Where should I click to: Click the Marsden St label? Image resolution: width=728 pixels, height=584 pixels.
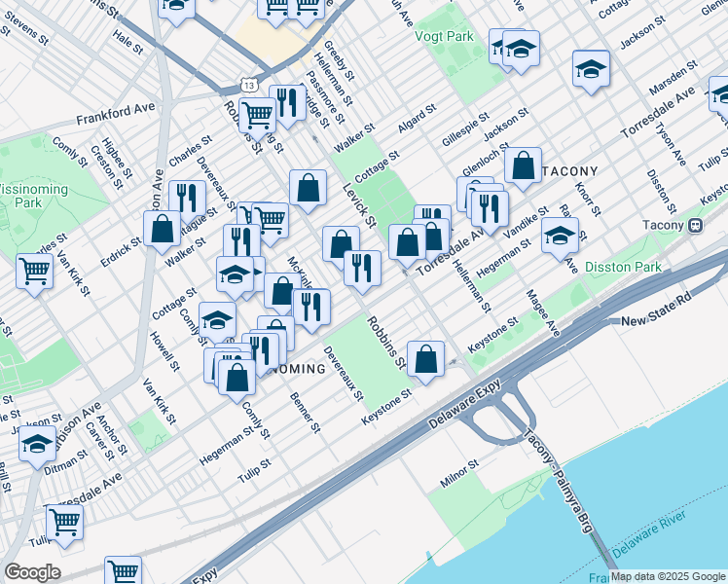pyautogui.click(x=673, y=77)
